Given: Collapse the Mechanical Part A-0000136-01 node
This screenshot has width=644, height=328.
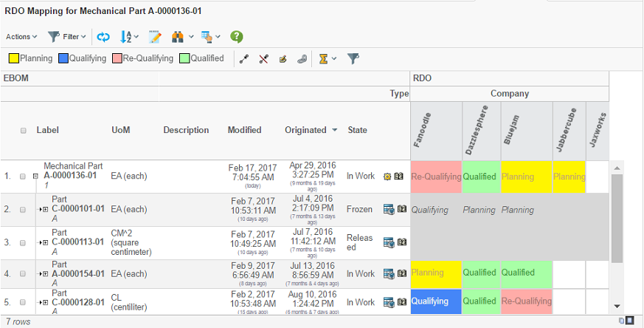Looking at the screenshot, I should [35, 177].
